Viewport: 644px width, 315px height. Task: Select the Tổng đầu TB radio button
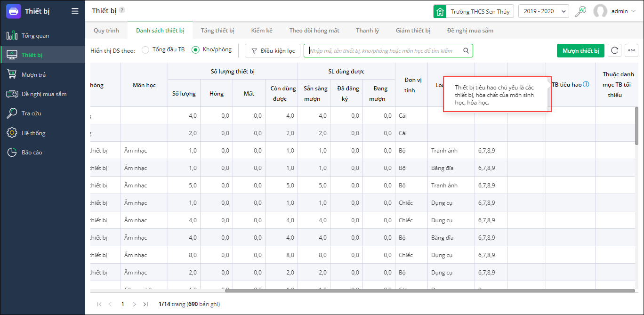click(145, 50)
